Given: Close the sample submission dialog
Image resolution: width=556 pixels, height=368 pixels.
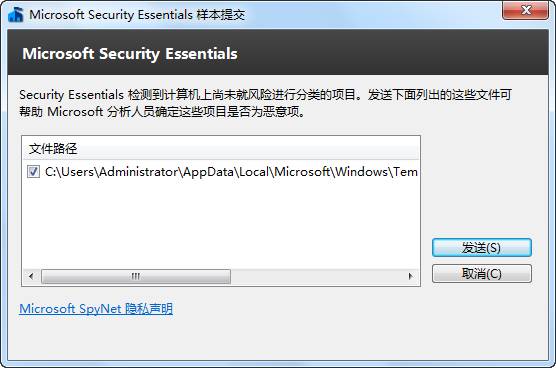Looking at the screenshot, I should coord(525,10).
